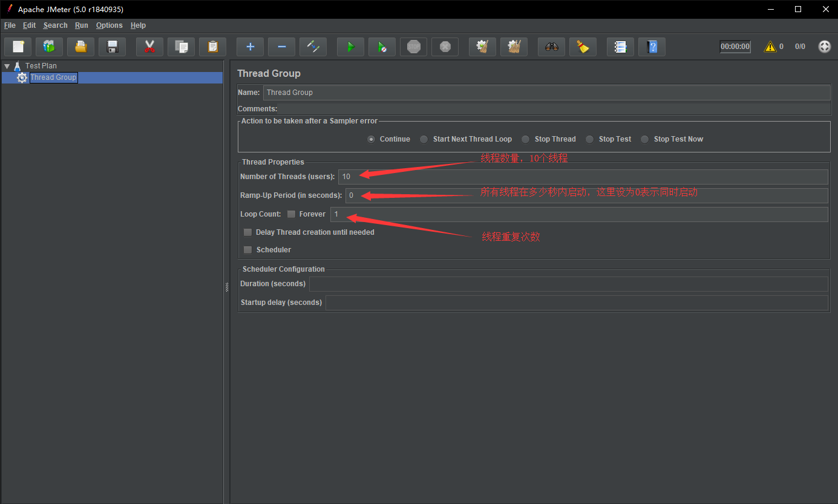The height and width of the screenshot is (504, 838).
Task: Click the Stop test icon
Action: [414, 47]
